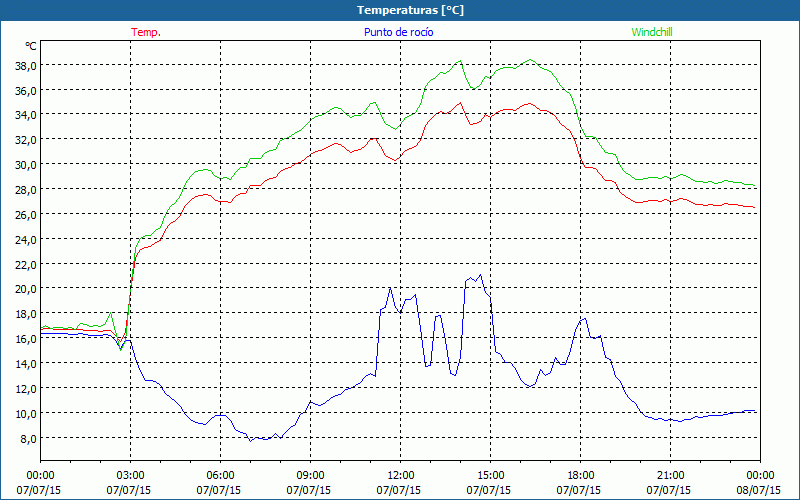This screenshot has height=500, width=800.
Task: Click the 36,0 y-axis value
Action: [x=25, y=91]
